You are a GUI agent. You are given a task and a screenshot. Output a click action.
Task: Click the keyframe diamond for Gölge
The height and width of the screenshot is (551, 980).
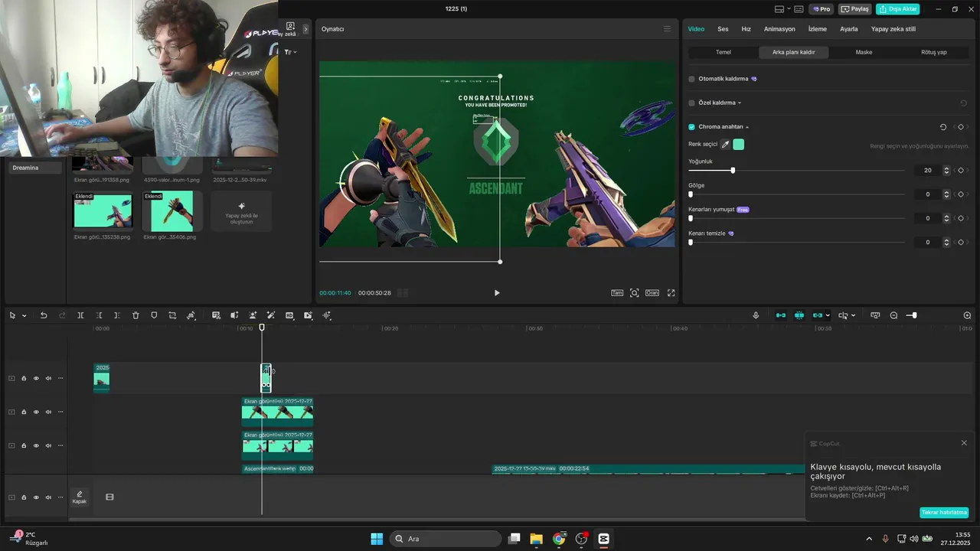(961, 194)
